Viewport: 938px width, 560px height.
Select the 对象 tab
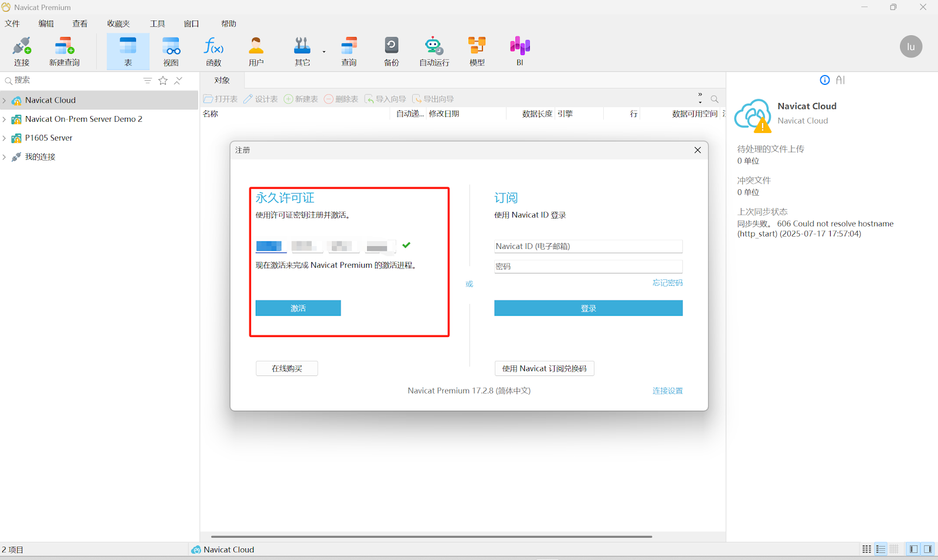[x=222, y=80]
